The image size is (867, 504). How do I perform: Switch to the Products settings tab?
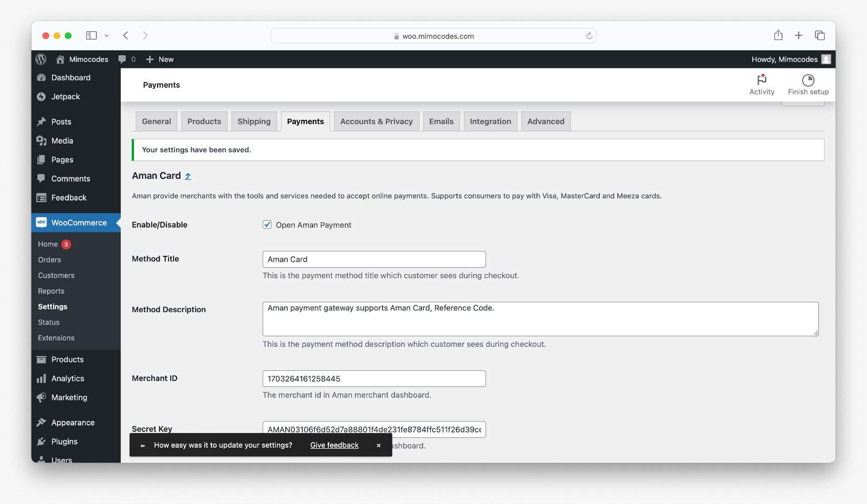tap(204, 121)
